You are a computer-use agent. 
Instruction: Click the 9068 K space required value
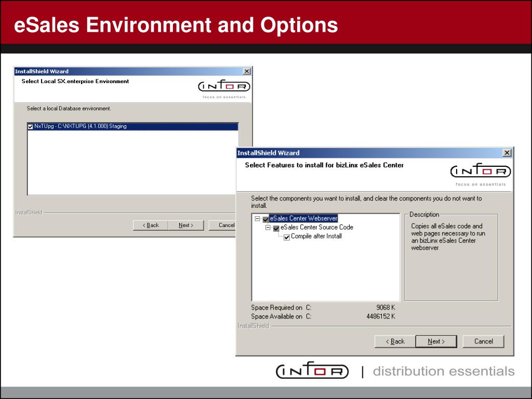point(386,308)
